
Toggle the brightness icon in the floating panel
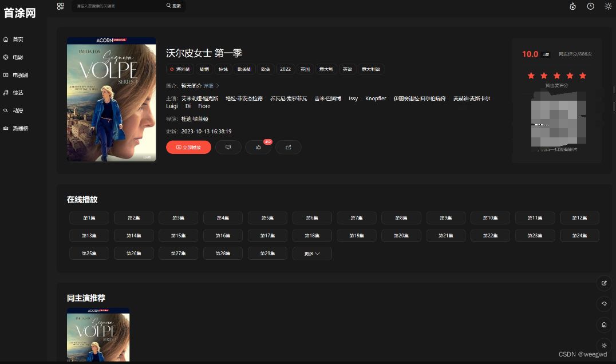pyautogui.click(x=604, y=346)
